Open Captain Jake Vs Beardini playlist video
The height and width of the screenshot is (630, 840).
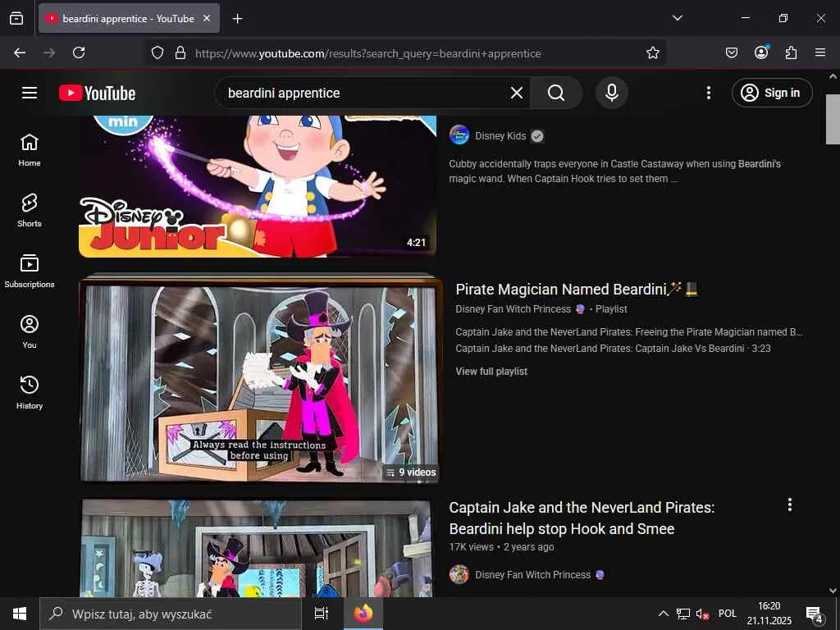[x=613, y=348]
